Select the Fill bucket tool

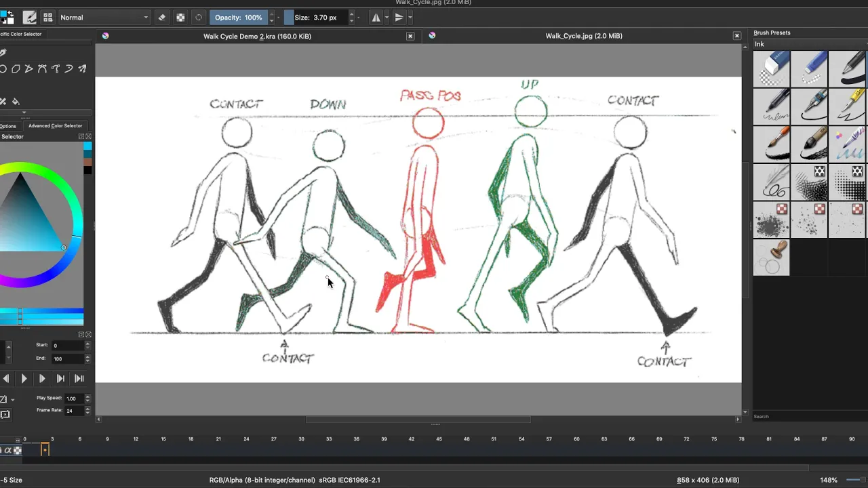pos(16,102)
